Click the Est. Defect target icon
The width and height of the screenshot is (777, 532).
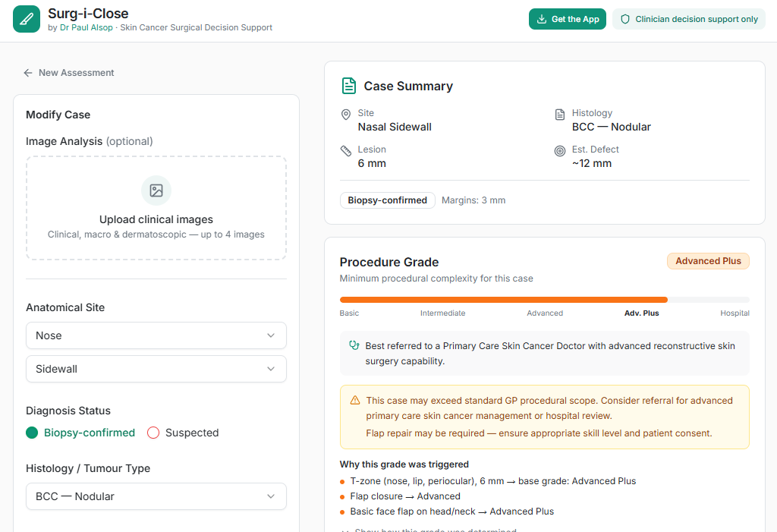tap(560, 151)
